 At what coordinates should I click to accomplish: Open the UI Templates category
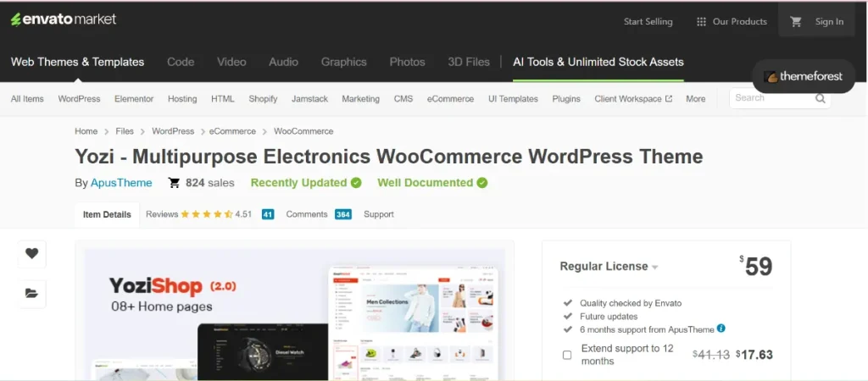(513, 99)
